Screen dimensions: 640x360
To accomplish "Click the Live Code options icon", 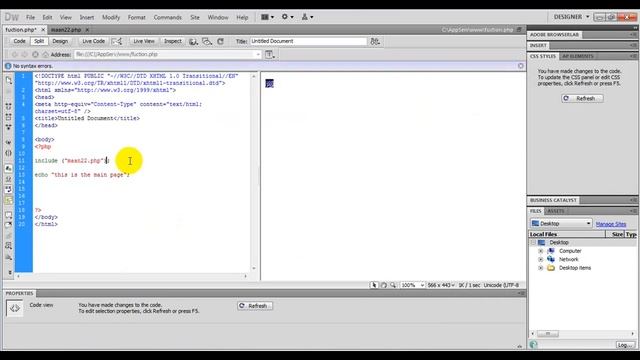I will point(117,41).
